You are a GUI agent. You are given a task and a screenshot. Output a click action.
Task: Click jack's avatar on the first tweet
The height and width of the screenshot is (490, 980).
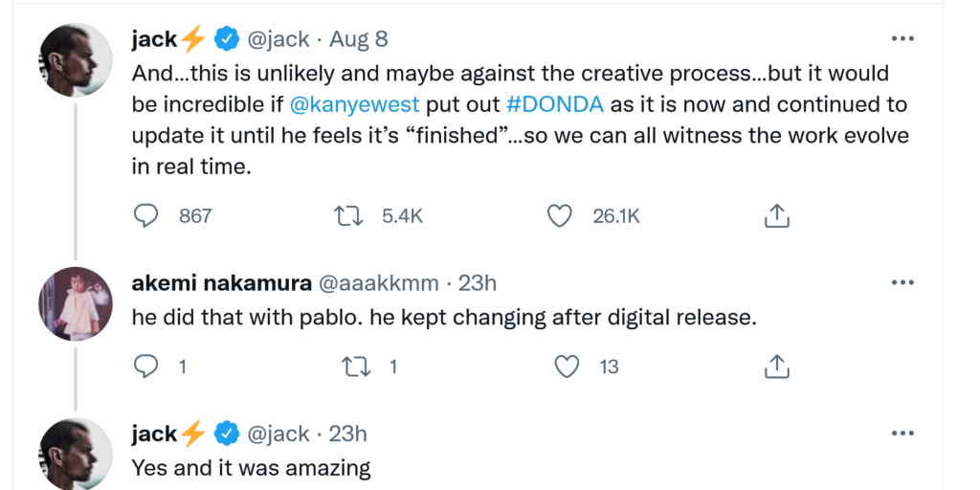[x=76, y=59]
